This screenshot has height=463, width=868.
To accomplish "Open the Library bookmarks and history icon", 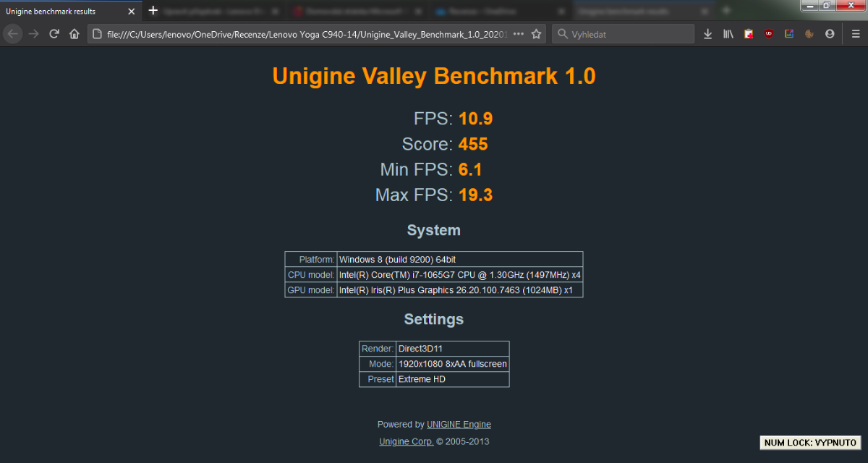I will tap(728, 34).
